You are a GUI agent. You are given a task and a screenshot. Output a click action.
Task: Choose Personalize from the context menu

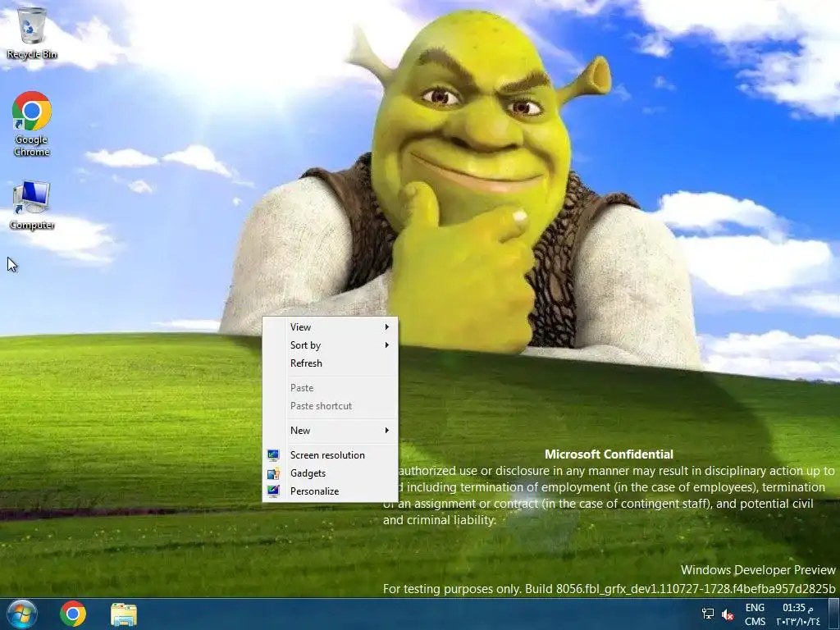point(330,491)
